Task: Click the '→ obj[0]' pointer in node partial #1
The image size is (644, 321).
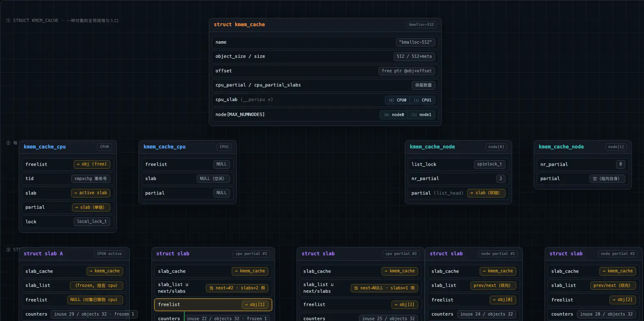Action: click(503, 300)
